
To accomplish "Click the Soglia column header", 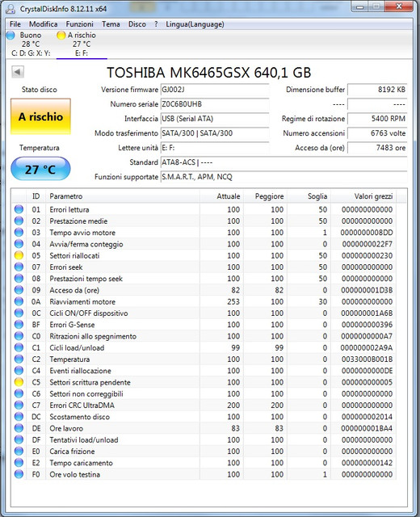I will click(309, 196).
